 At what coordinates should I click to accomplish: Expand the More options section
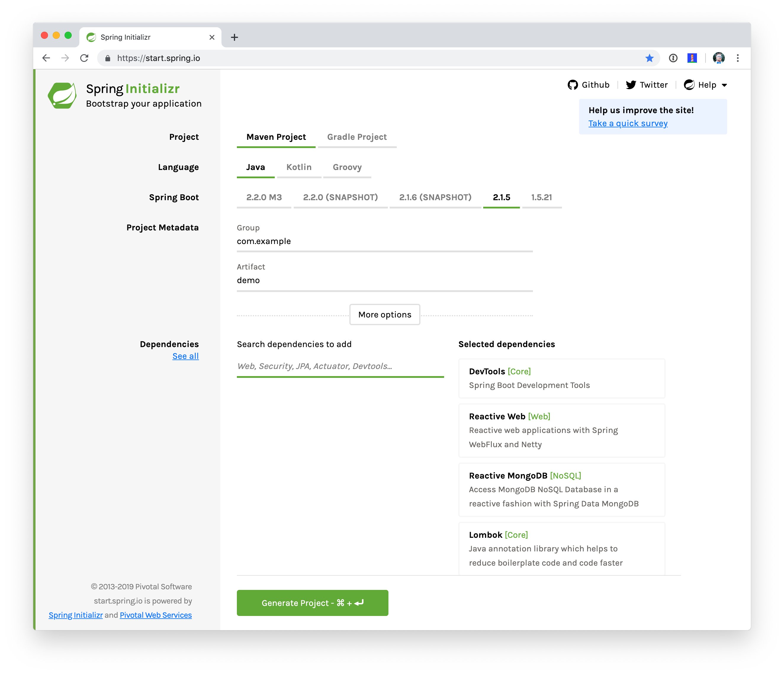click(x=384, y=314)
